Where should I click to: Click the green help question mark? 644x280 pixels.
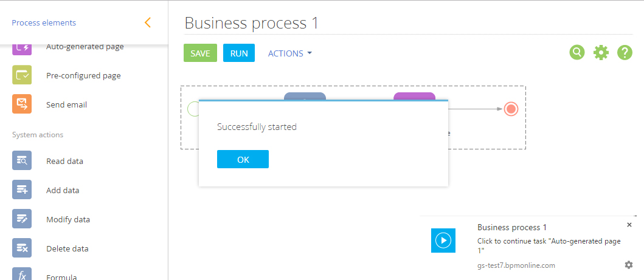[x=625, y=53]
